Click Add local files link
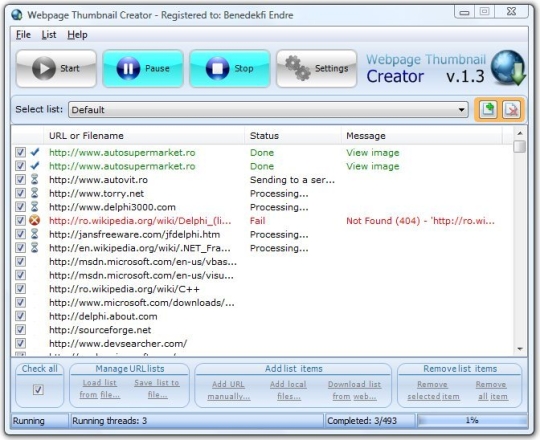This screenshot has height=440, width=540. tap(289, 390)
